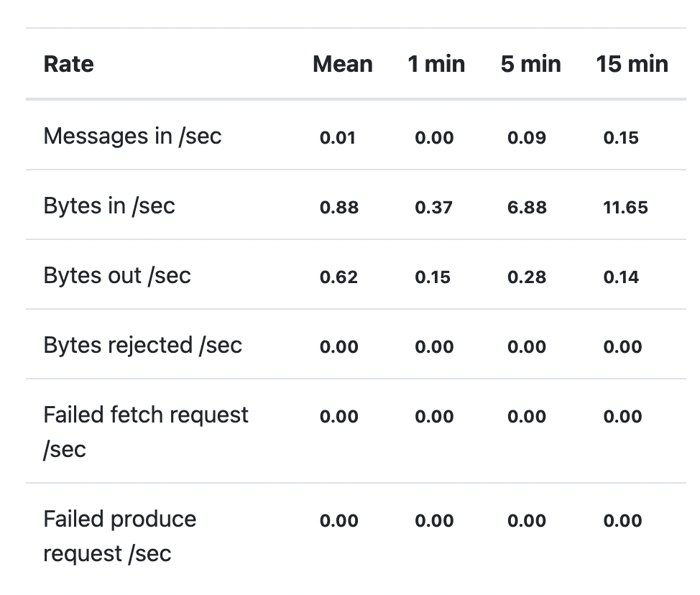The image size is (700, 595).
Task: Select the Bytes in /sec row label
Action: [109, 206]
